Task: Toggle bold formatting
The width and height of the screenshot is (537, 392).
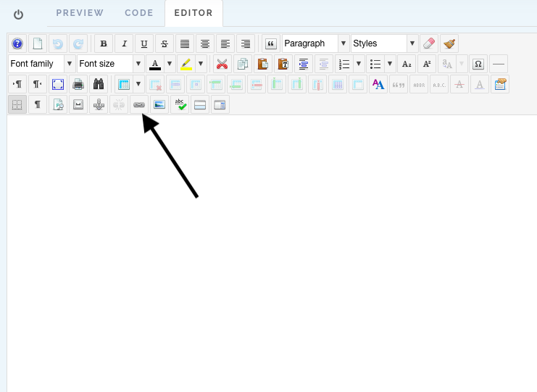Action: coord(104,43)
